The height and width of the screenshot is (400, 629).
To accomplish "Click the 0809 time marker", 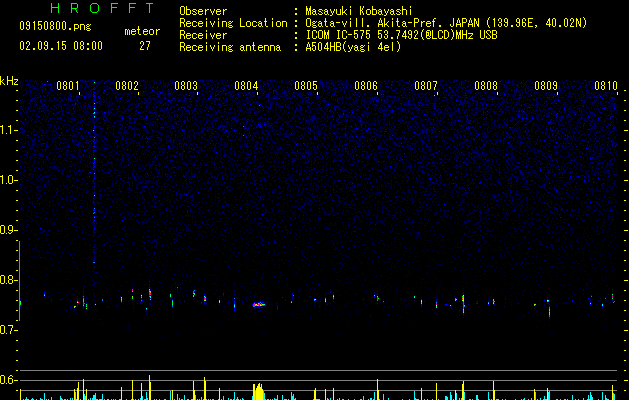I will pyautogui.click(x=546, y=86).
